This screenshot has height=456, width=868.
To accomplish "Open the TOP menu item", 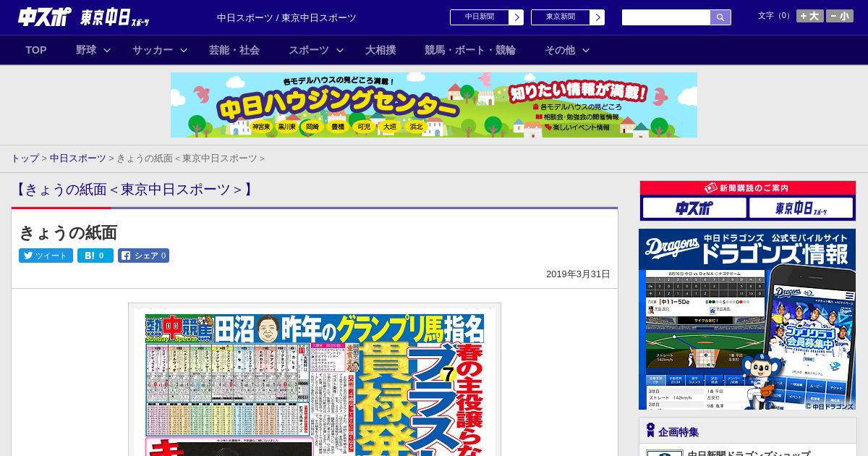I will click(x=36, y=50).
